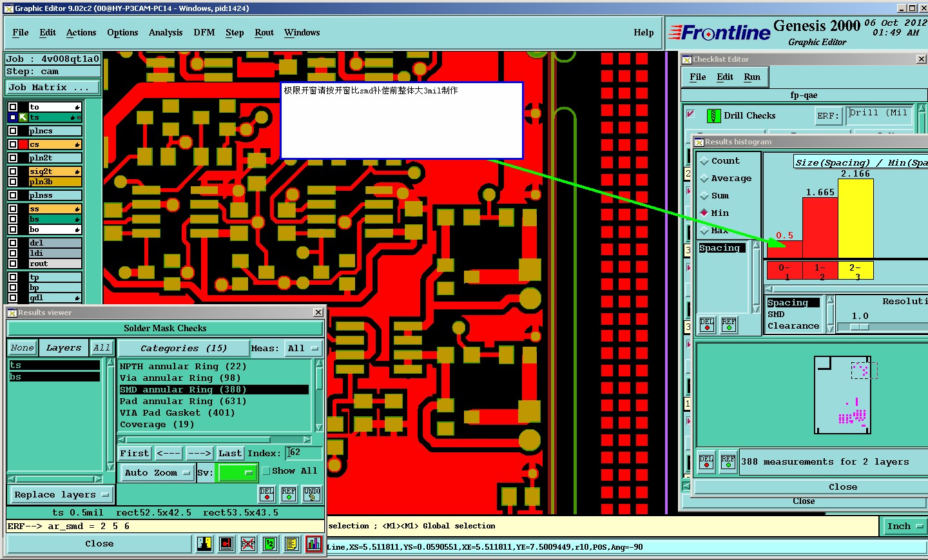Click the Layers button in Results viewer
Screen dimensions: 928x560
point(64,348)
